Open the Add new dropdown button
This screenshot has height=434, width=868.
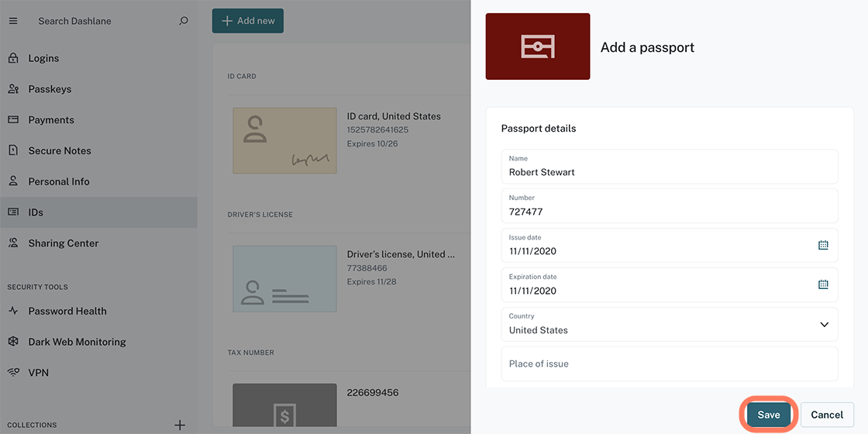[x=248, y=21]
